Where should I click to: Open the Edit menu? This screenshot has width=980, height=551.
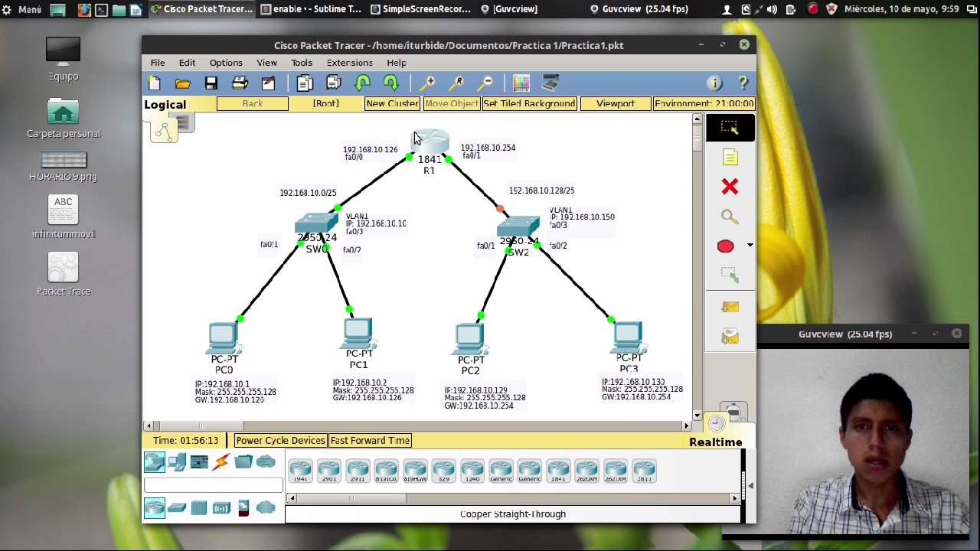187,63
